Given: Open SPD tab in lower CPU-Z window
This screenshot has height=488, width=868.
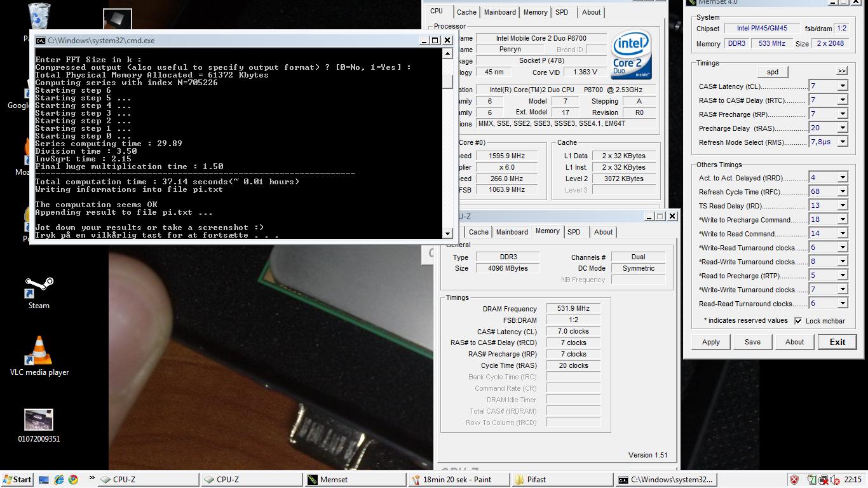Looking at the screenshot, I should point(574,232).
